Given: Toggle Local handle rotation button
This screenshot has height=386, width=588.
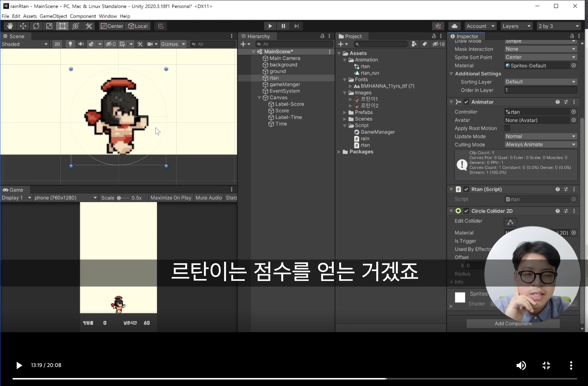Looking at the screenshot, I should 138,26.
